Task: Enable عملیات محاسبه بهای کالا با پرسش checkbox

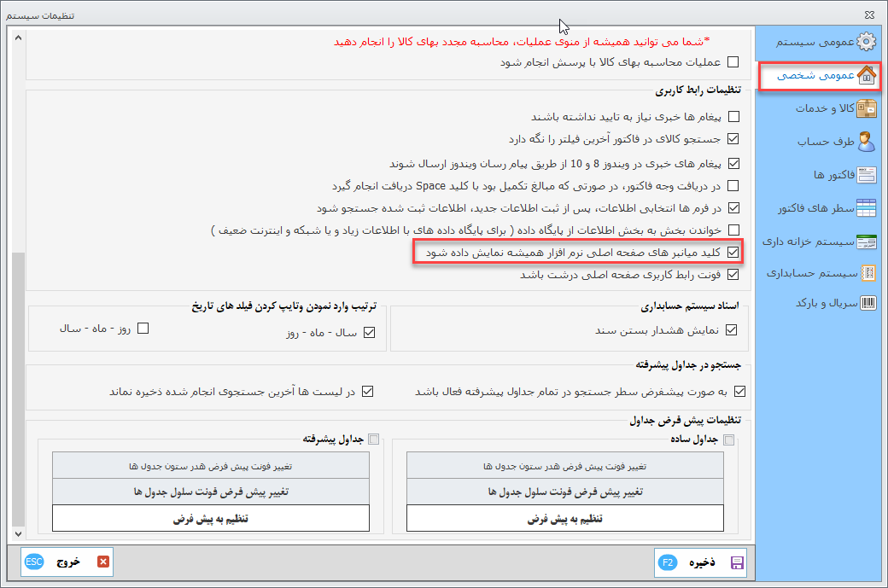Action: click(x=733, y=61)
